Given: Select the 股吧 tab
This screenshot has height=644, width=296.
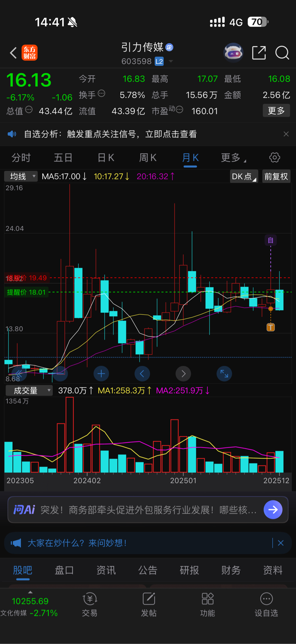Looking at the screenshot, I should pyautogui.click(x=23, y=570).
